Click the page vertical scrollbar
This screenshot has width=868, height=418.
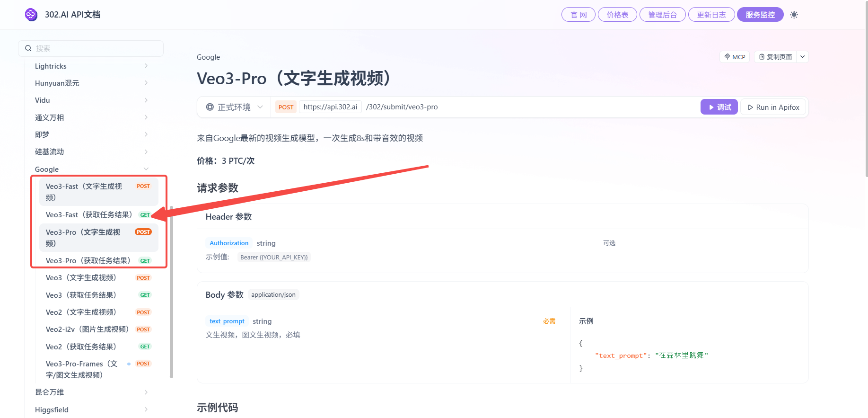(x=866, y=90)
